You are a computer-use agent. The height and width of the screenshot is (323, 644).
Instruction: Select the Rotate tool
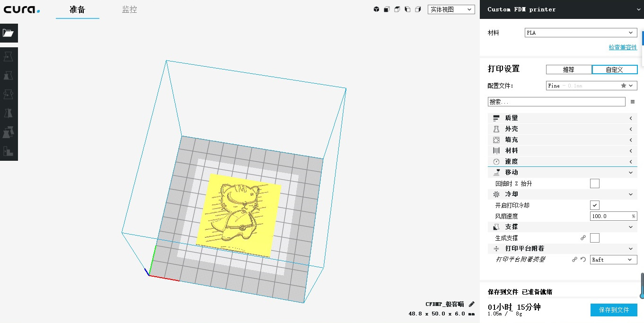[x=9, y=94]
